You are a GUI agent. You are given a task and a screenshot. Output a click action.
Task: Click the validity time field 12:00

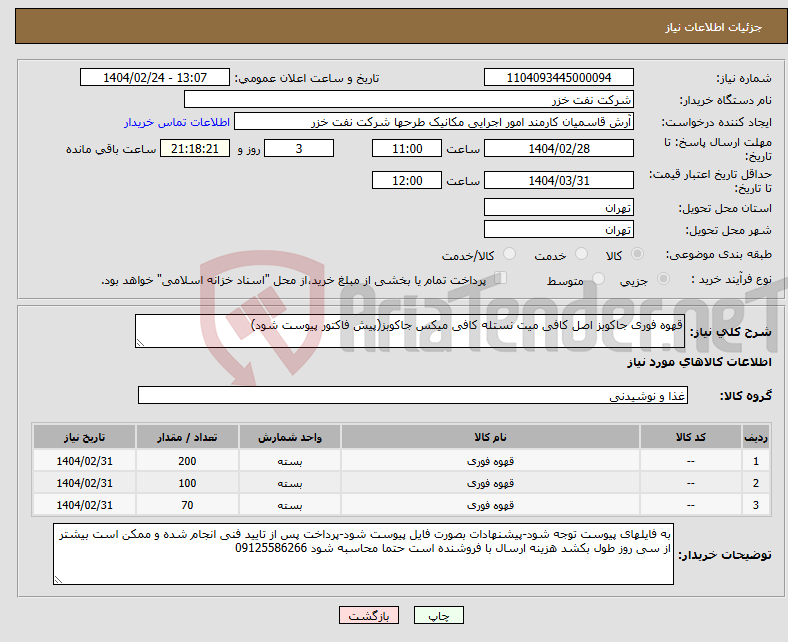coord(407,180)
